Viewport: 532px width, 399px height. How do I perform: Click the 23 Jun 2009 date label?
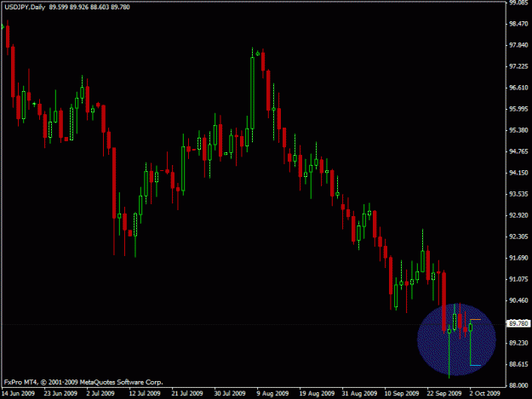coord(60,393)
